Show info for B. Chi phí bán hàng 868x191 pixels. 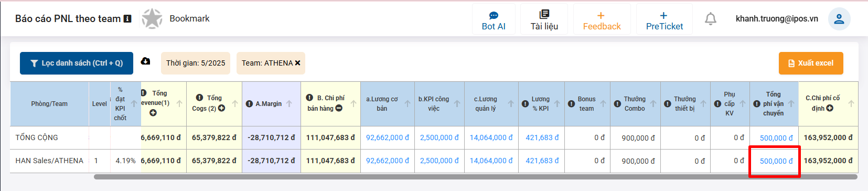(x=309, y=98)
